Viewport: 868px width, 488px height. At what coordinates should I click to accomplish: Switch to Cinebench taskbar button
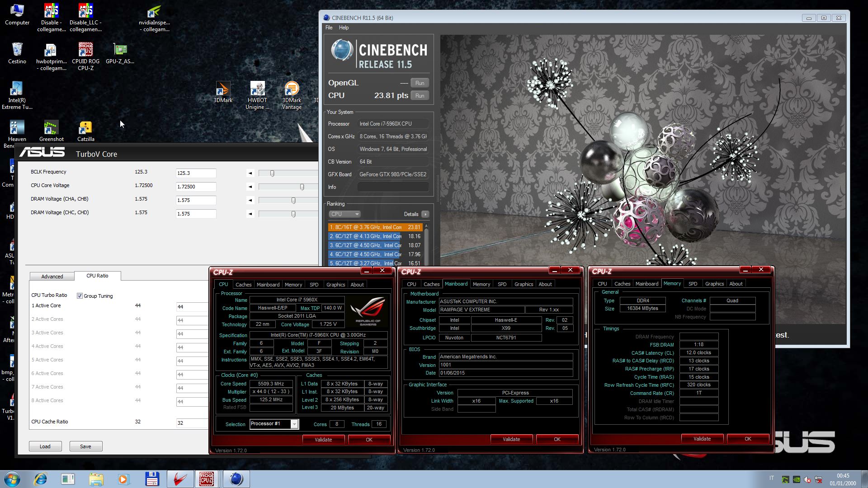tap(236, 479)
